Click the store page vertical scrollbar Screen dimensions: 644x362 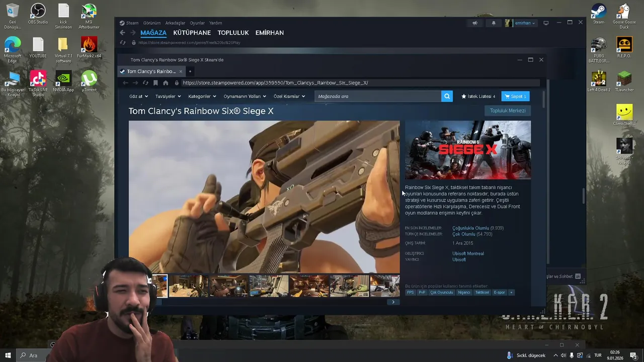[x=544, y=100]
